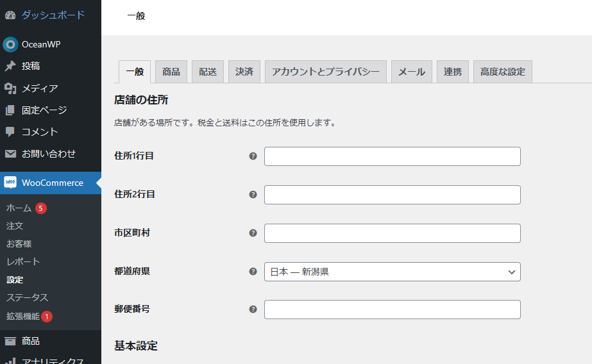Click the pushpin icon beside 投稿
592x364 pixels.
click(10, 66)
